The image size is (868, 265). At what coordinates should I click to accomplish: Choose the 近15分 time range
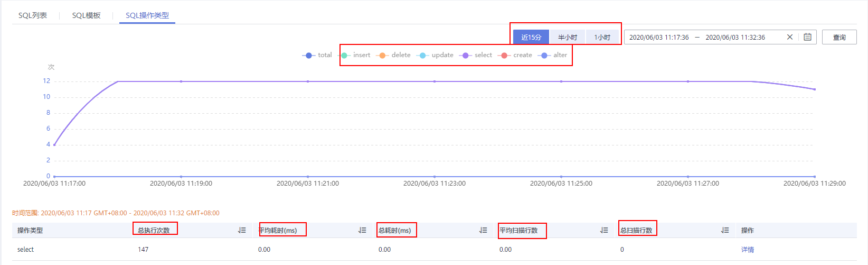(531, 37)
